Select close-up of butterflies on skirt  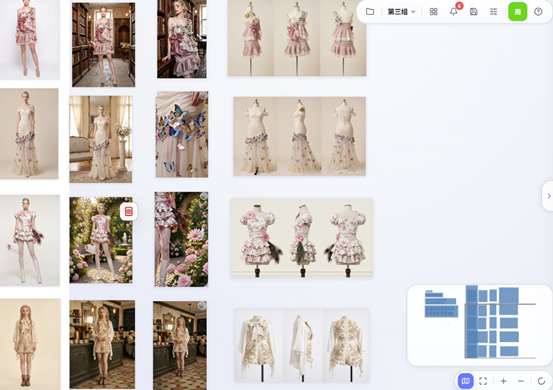182,134
